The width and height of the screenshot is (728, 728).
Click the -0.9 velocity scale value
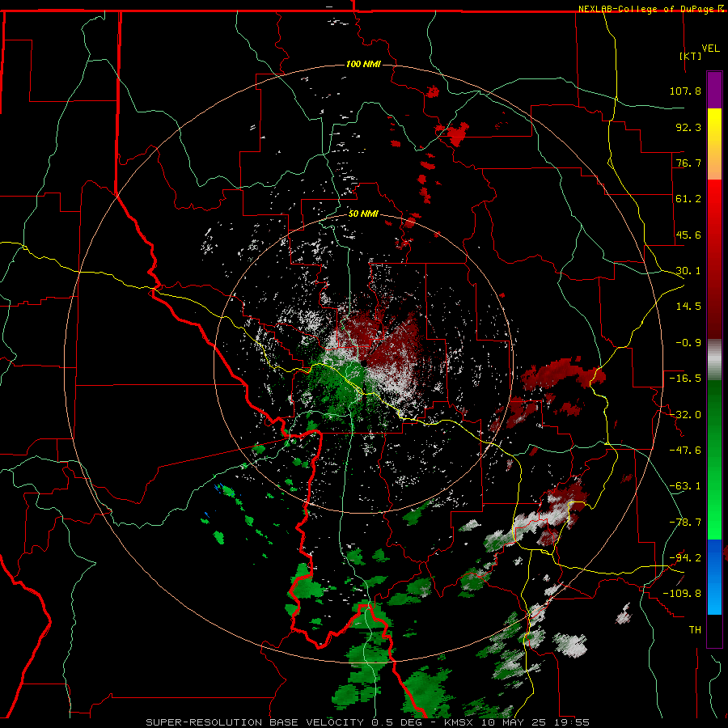click(688, 343)
